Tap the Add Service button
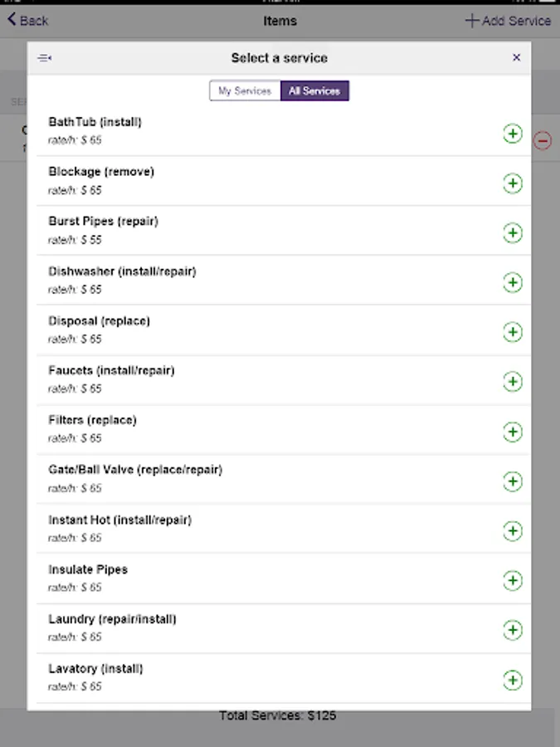Viewport: 560px width, 747px height. click(508, 21)
